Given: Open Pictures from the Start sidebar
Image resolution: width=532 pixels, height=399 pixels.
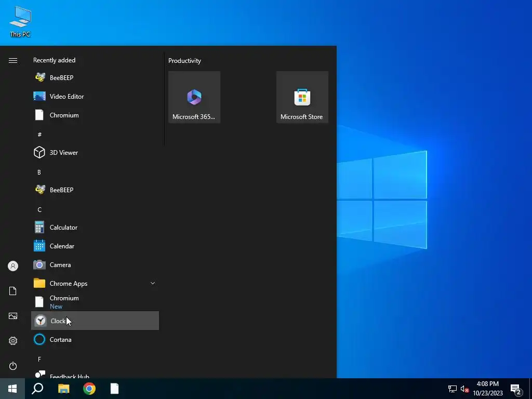Looking at the screenshot, I should click(13, 316).
